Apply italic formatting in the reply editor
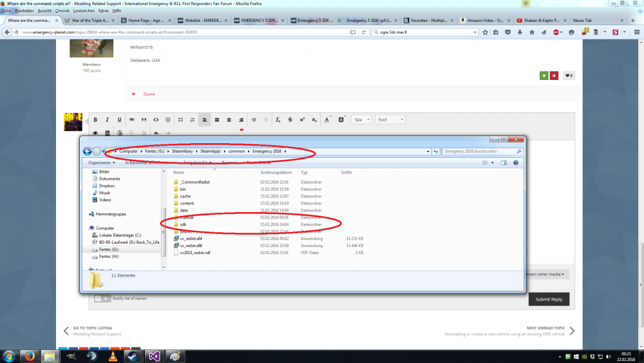The width and height of the screenshot is (644, 363). pyautogui.click(x=107, y=120)
